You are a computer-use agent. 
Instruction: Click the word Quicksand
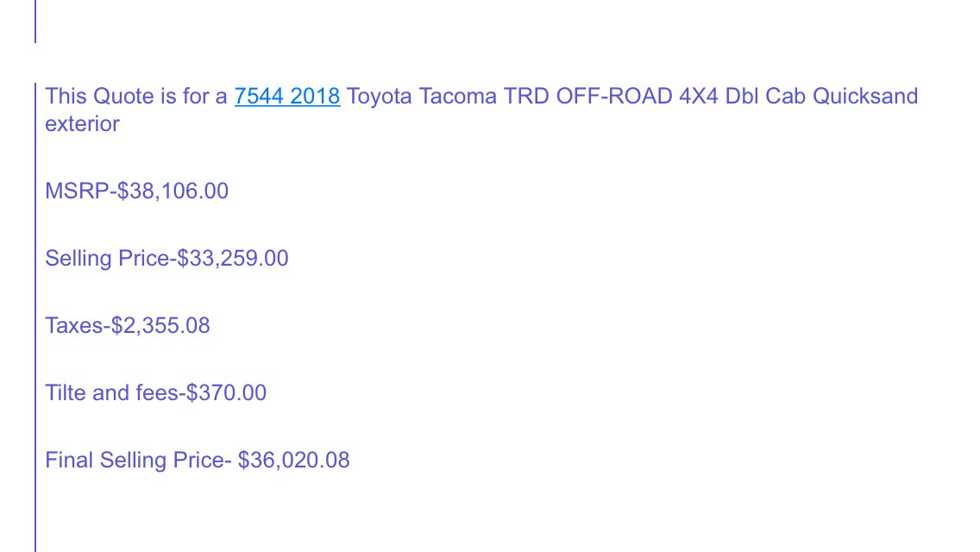click(x=865, y=97)
